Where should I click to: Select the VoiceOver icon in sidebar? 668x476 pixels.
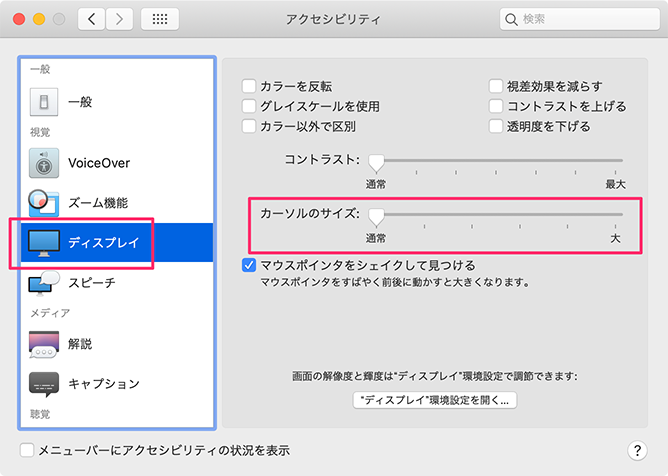[x=44, y=163]
